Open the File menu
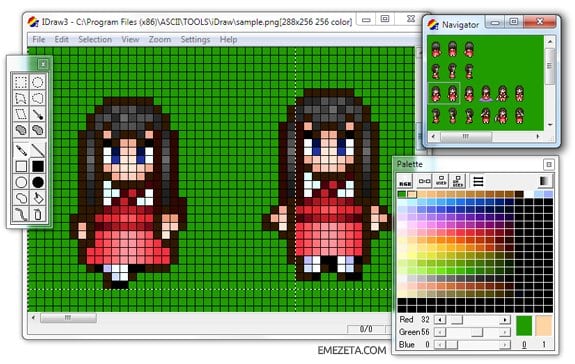 (39, 40)
